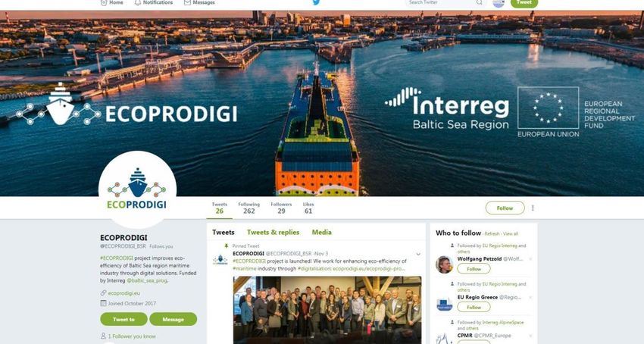
Task: Click the ECOPRODIGI profile picture
Action: [138, 189]
